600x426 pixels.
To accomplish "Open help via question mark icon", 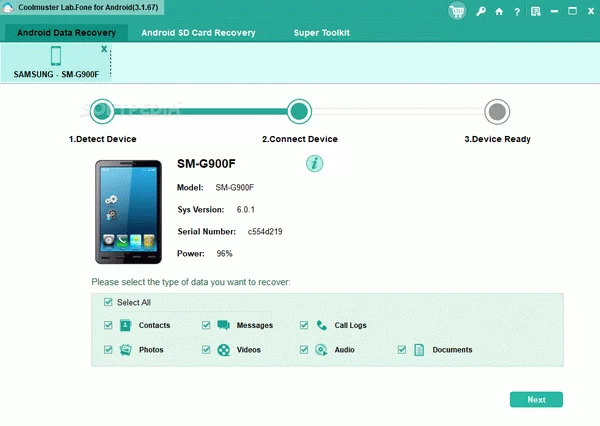I will tap(516, 12).
